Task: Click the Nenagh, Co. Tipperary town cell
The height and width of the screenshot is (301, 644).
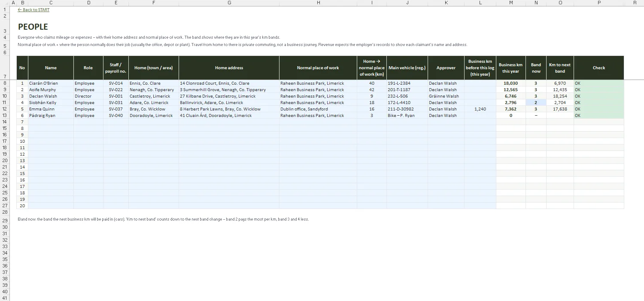Action: (153, 89)
